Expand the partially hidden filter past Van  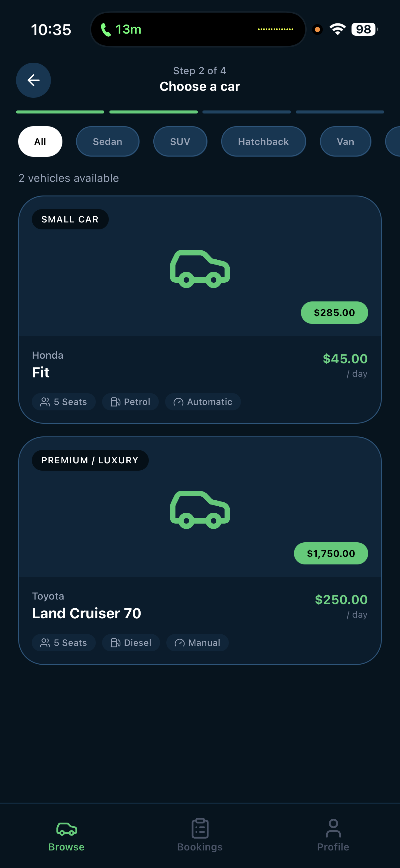[x=395, y=142]
